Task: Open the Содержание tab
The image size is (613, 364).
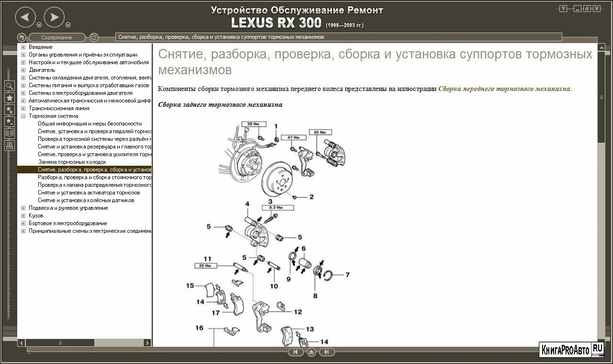Action: (x=57, y=37)
